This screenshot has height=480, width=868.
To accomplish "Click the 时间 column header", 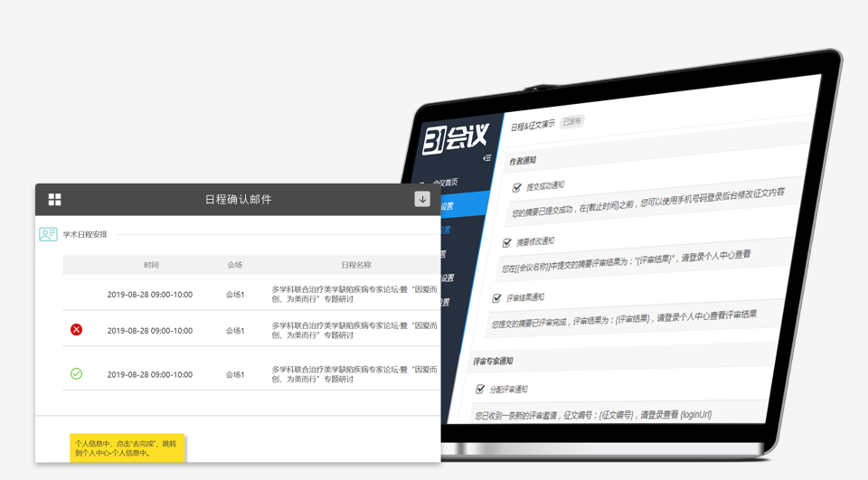I will click(151, 265).
